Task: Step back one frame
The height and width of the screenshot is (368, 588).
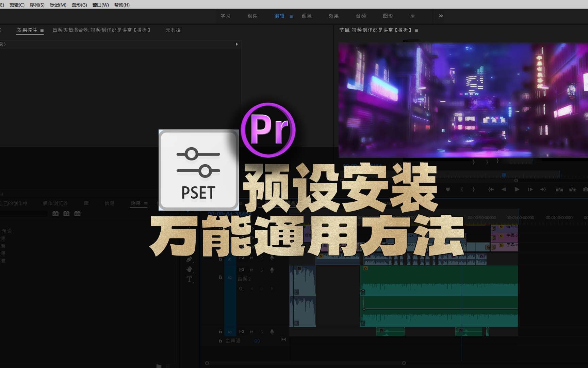Action: pyautogui.click(x=504, y=189)
